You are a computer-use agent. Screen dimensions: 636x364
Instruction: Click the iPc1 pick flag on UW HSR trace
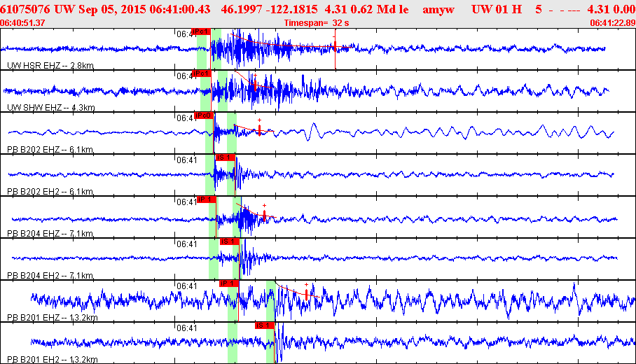click(201, 31)
